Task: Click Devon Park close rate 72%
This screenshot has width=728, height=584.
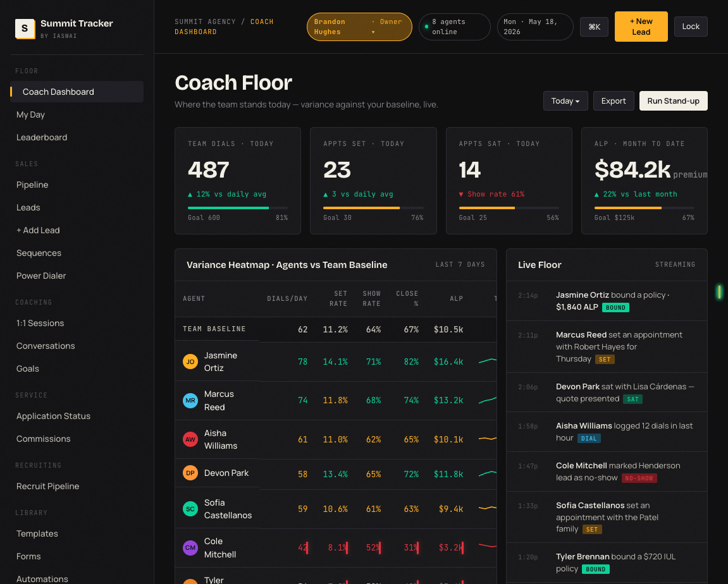Action: (x=411, y=474)
